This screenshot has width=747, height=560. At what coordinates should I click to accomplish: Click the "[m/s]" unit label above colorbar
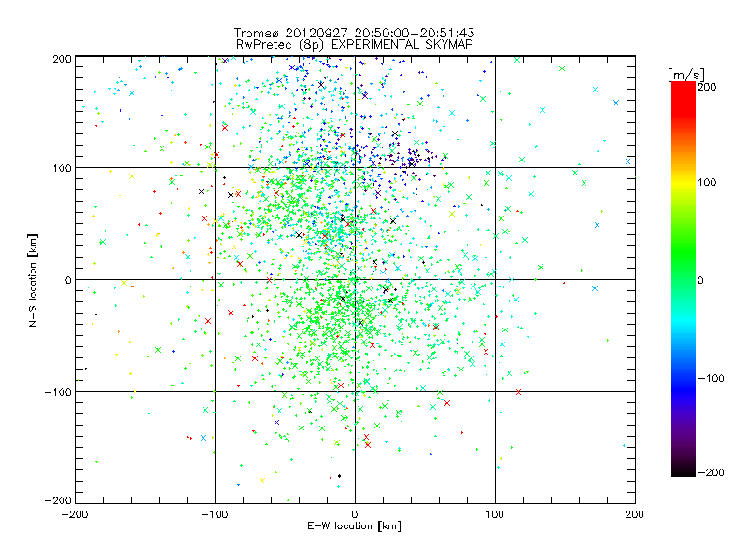coord(686,76)
